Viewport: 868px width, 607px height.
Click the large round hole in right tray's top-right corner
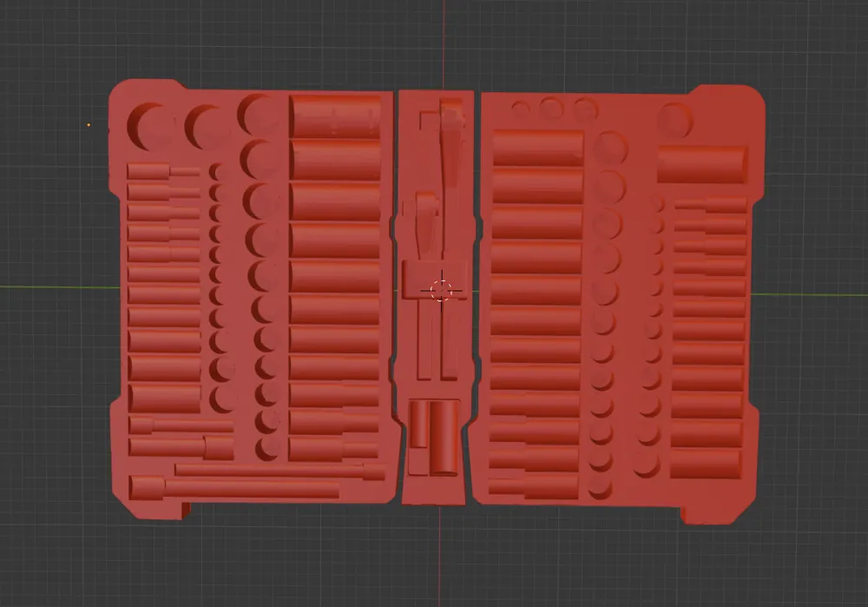674,121
